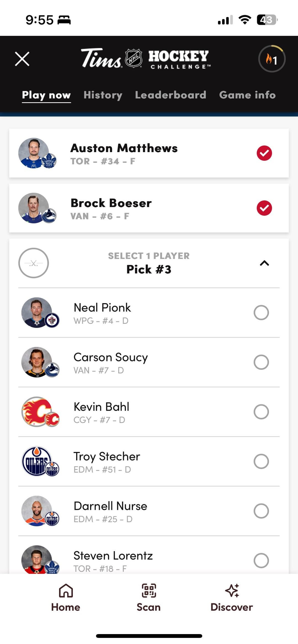Tap Troy Stecher's Oilers logo avatar
Viewport: 298px width, 644px height.
tap(37, 461)
